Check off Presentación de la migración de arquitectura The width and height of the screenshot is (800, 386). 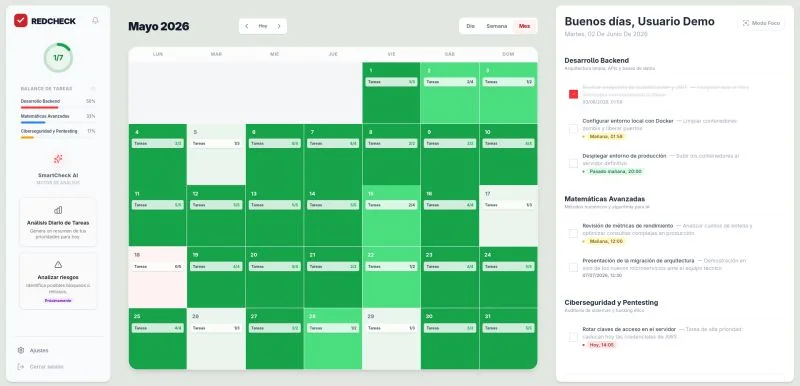pyautogui.click(x=573, y=267)
